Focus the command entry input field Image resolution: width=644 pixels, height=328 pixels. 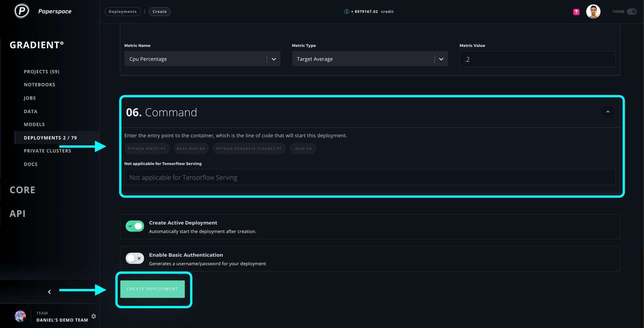tap(370, 177)
